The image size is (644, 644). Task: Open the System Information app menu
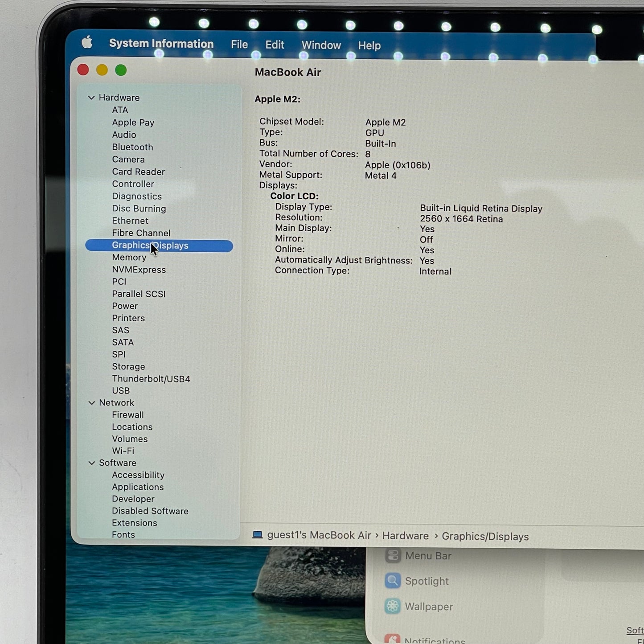click(161, 44)
